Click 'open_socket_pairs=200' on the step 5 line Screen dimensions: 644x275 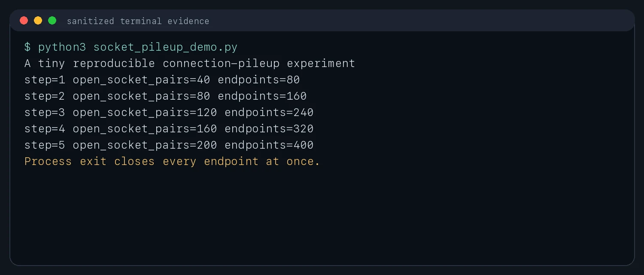[145, 145]
